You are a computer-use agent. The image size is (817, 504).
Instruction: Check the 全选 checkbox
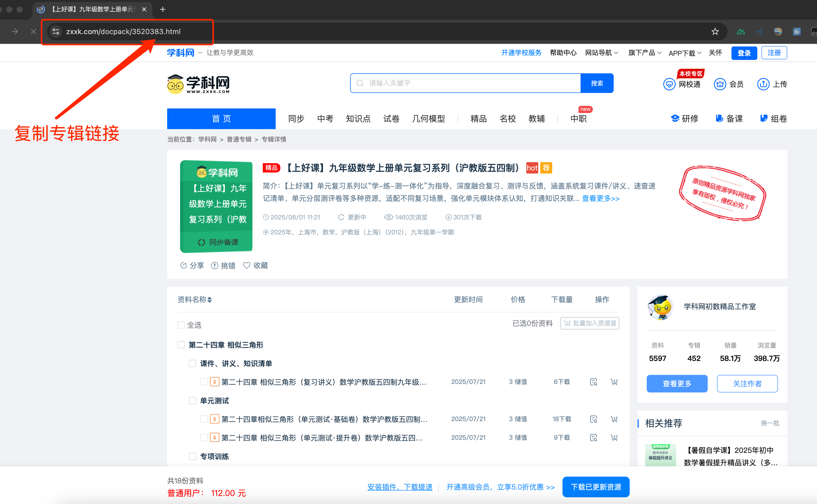click(181, 325)
